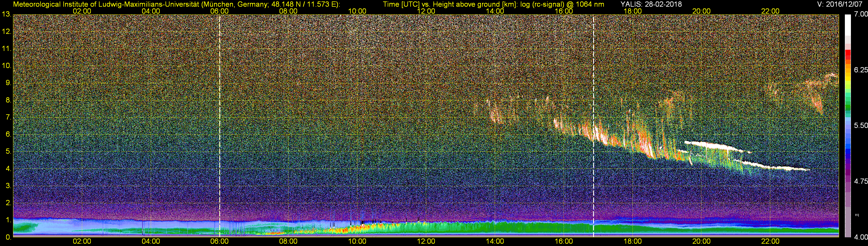Click the 20:00 label on the bottom time axis
Screen dimensions: 868x246
click(702, 242)
